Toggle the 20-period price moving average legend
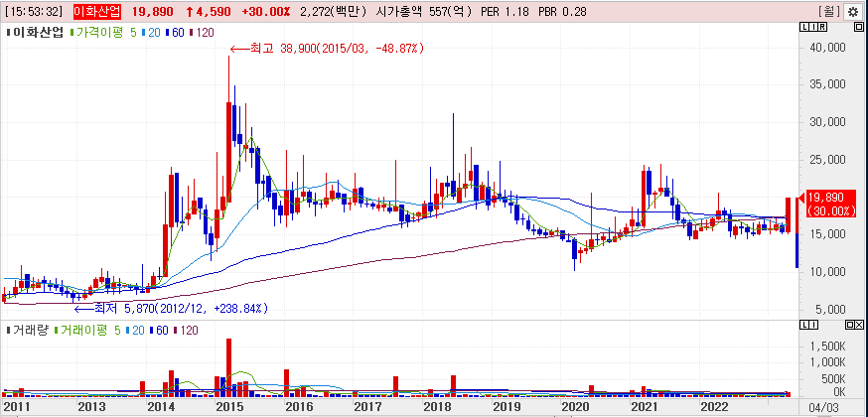 click(x=152, y=33)
